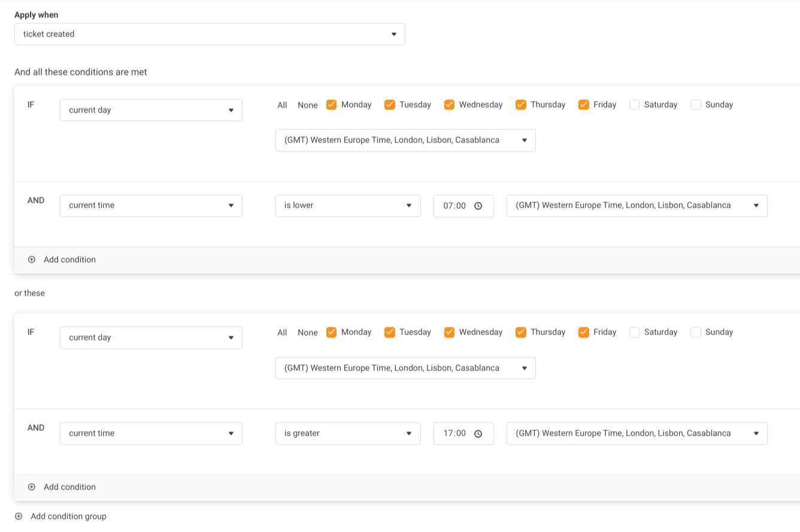This screenshot has height=532, width=800.
Task: Click into the 17:00 time input field
Action: [x=455, y=433]
